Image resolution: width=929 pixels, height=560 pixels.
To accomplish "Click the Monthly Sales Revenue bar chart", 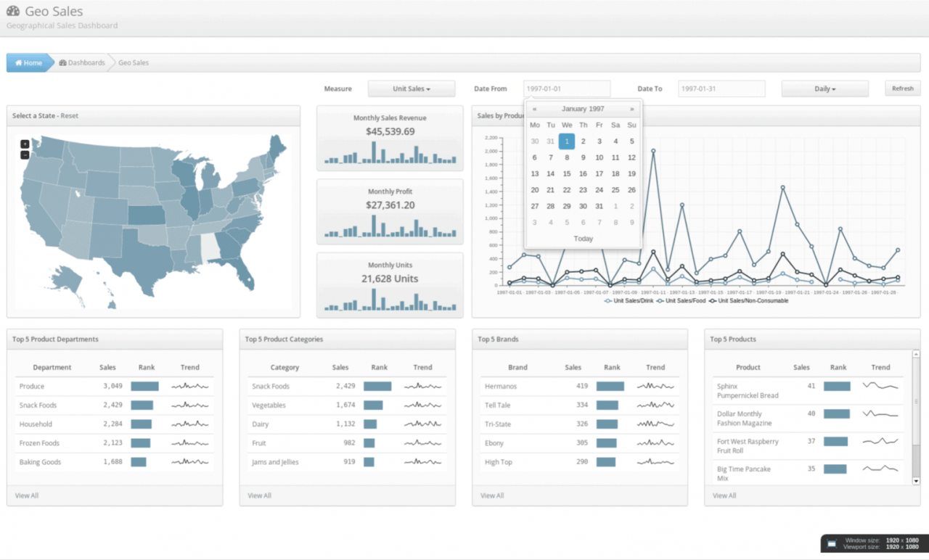I will [390, 153].
